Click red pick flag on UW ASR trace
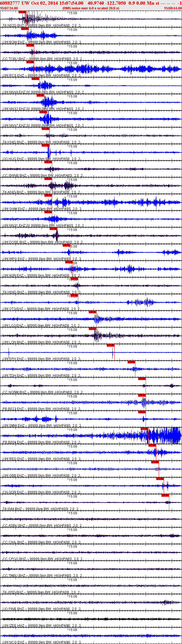The height and width of the screenshot is (644, 182). 69,262
